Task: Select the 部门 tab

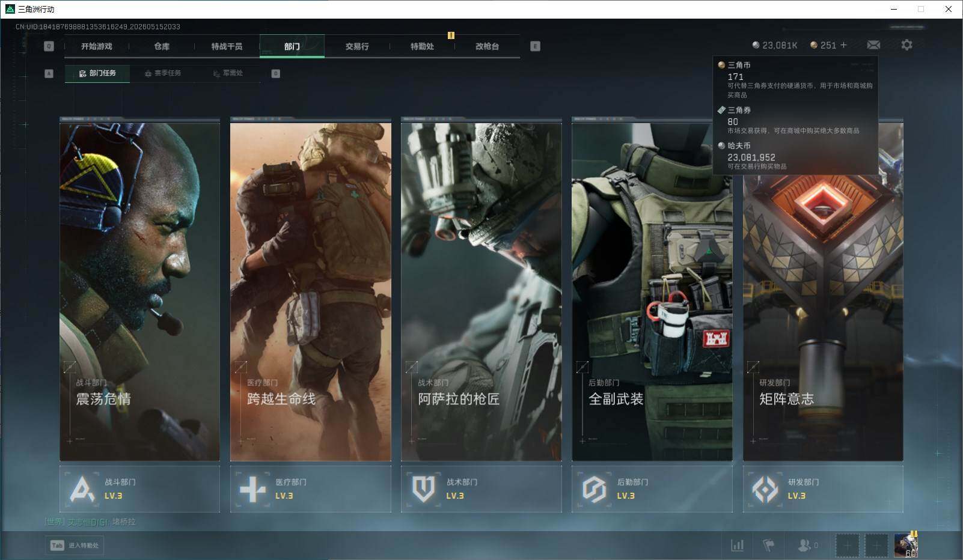Action: coord(292,46)
